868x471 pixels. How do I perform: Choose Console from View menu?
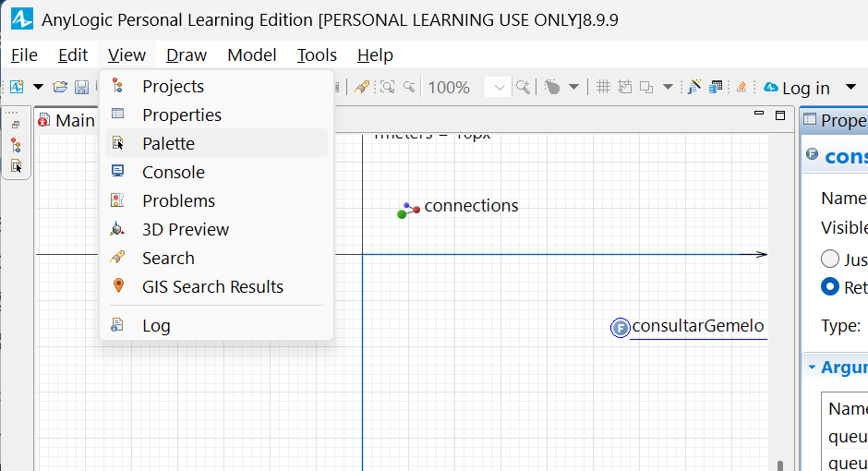[216, 172]
